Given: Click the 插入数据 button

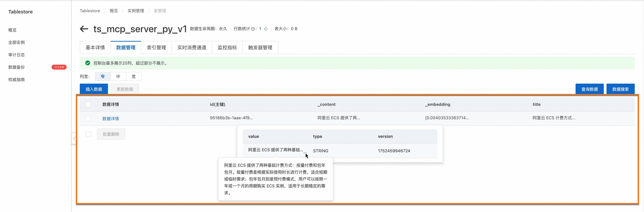Looking at the screenshot, I should pos(94,89).
